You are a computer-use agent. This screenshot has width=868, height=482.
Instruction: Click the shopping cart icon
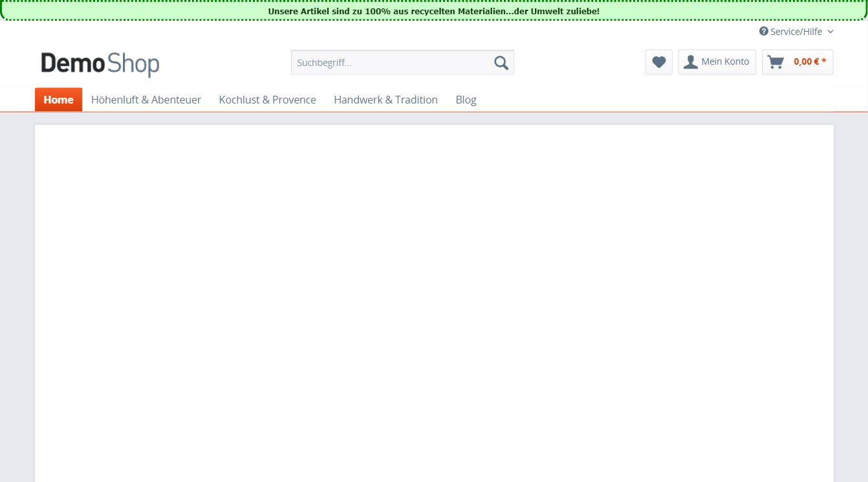click(x=776, y=62)
